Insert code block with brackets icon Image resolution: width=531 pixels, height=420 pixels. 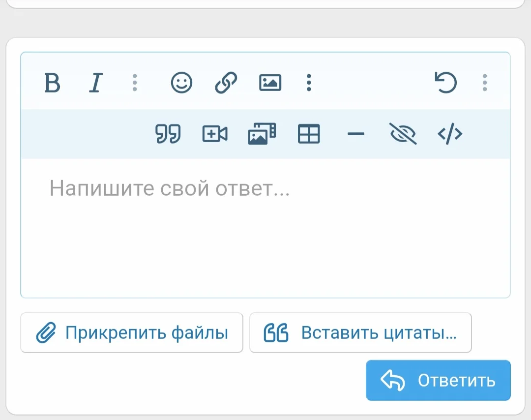coord(450,134)
